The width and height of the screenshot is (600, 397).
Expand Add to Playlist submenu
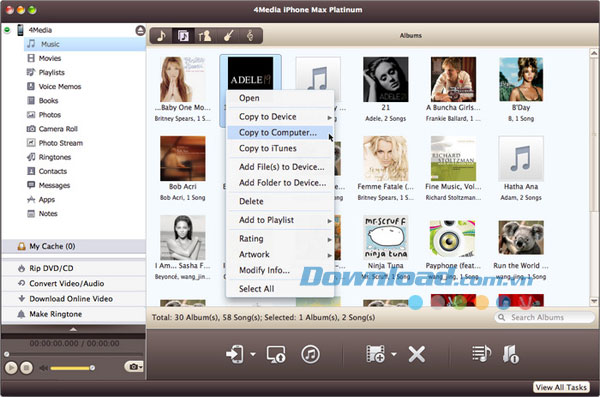coord(329,221)
